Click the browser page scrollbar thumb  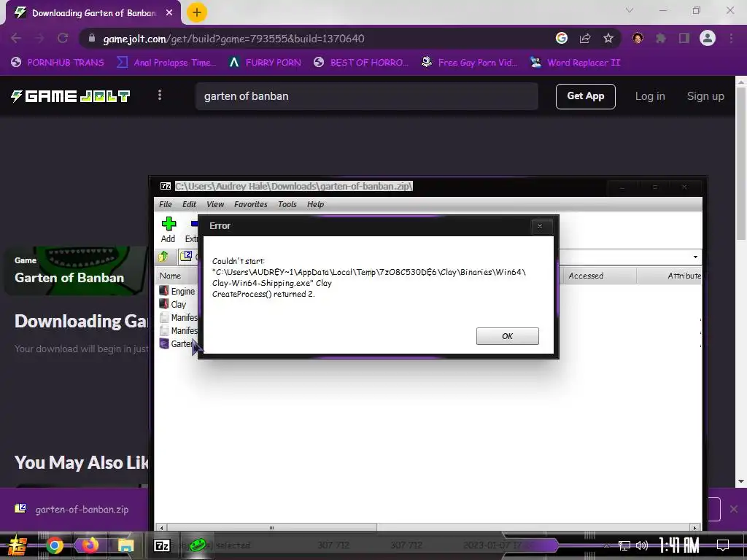741,164
